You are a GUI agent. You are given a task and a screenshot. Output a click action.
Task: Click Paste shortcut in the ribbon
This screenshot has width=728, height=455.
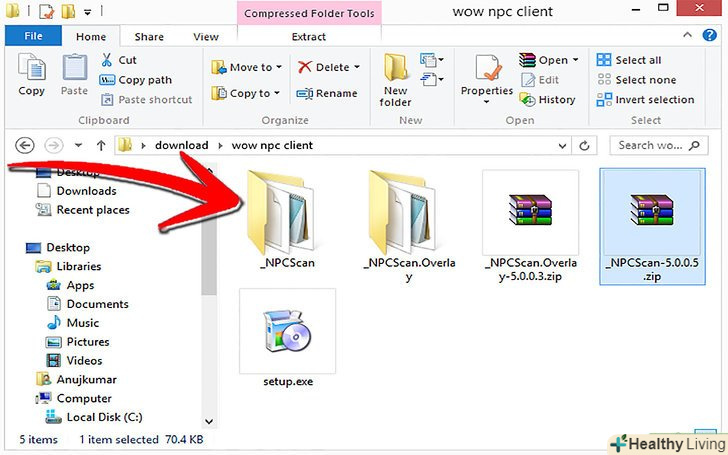146,99
